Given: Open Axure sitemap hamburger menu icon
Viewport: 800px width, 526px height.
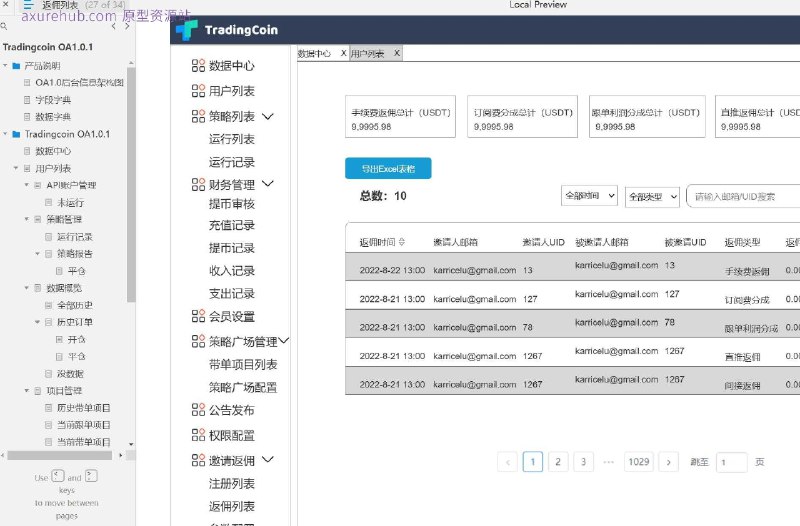Looking at the screenshot, I should click(x=28, y=5).
